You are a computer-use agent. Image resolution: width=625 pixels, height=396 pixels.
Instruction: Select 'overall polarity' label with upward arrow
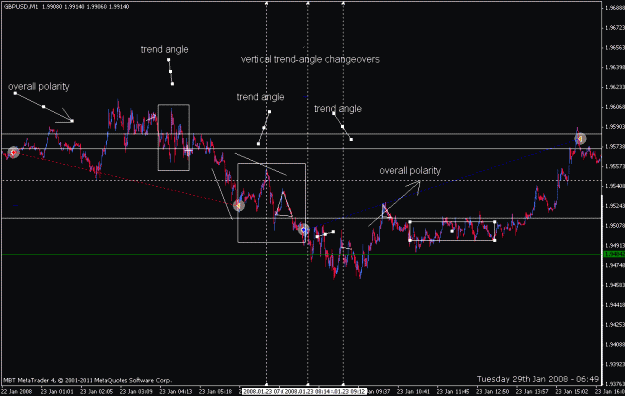(x=410, y=171)
